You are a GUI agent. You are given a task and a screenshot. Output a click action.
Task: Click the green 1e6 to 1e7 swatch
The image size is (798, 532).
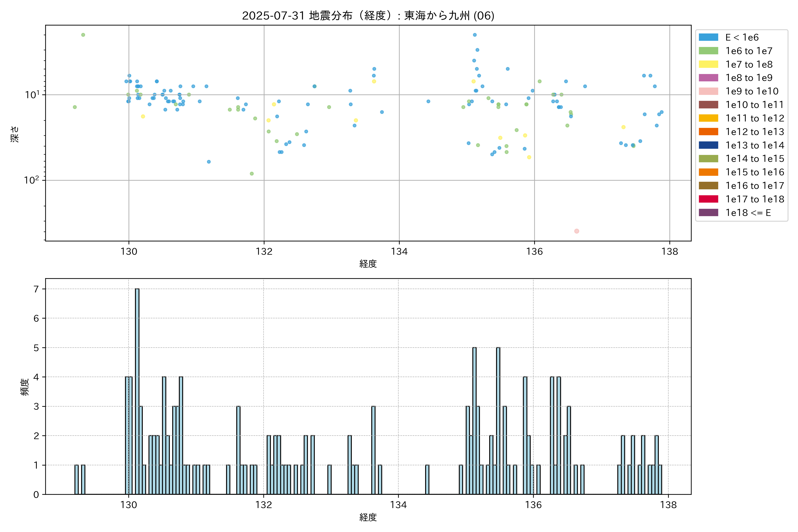(708, 51)
